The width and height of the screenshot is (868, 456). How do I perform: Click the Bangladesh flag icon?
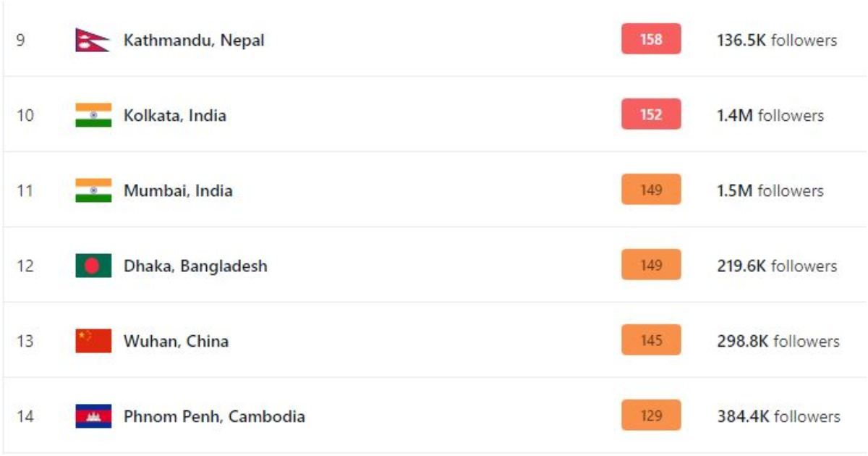(93, 266)
